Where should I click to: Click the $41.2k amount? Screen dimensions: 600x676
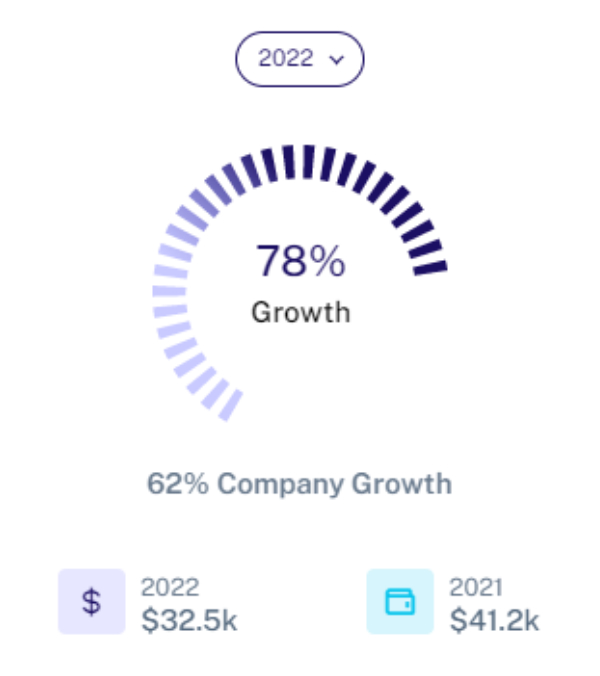(x=494, y=620)
